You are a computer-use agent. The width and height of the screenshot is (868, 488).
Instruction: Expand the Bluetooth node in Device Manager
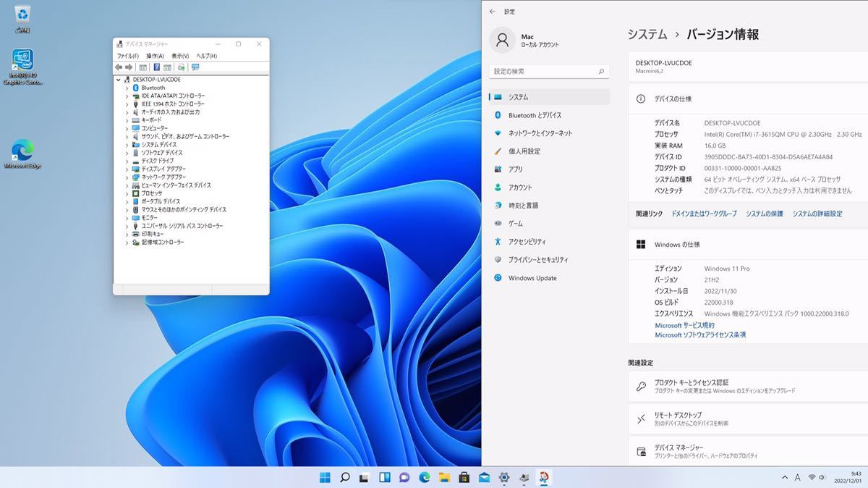127,88
